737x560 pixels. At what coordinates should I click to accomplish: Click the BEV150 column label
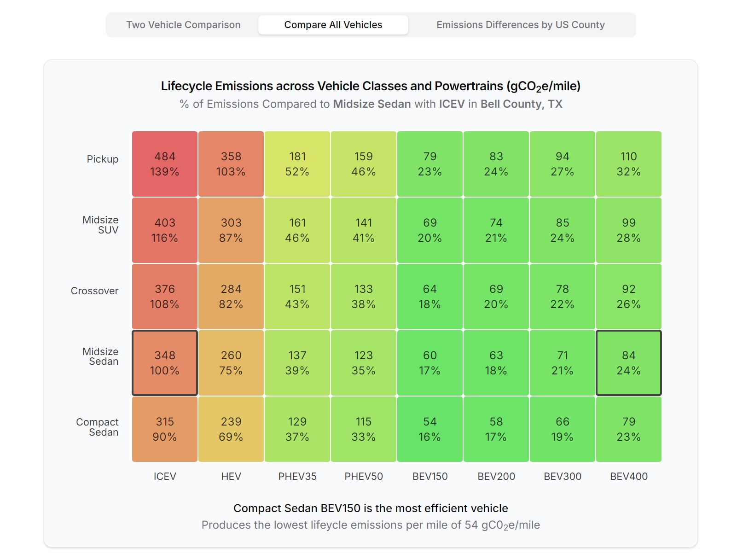click(430, 477)
